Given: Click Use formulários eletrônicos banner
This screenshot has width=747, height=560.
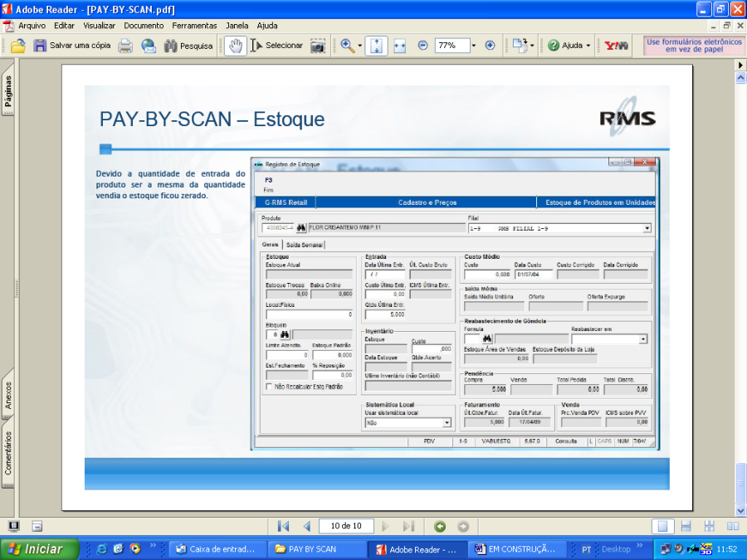Looking at the screenshot, I should 694,46.
